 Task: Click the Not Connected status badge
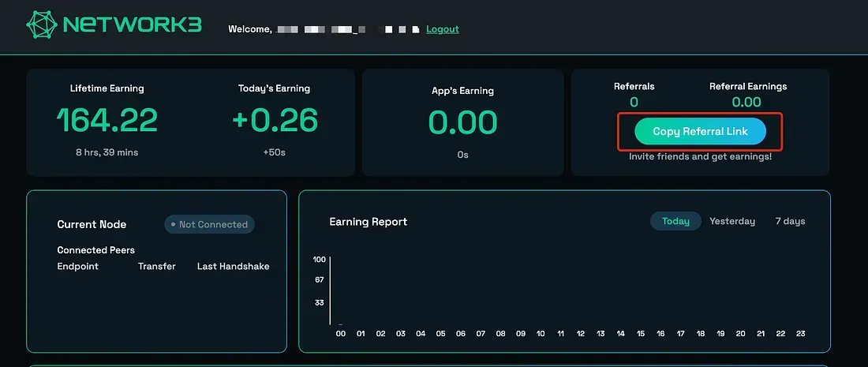[210, 224]
